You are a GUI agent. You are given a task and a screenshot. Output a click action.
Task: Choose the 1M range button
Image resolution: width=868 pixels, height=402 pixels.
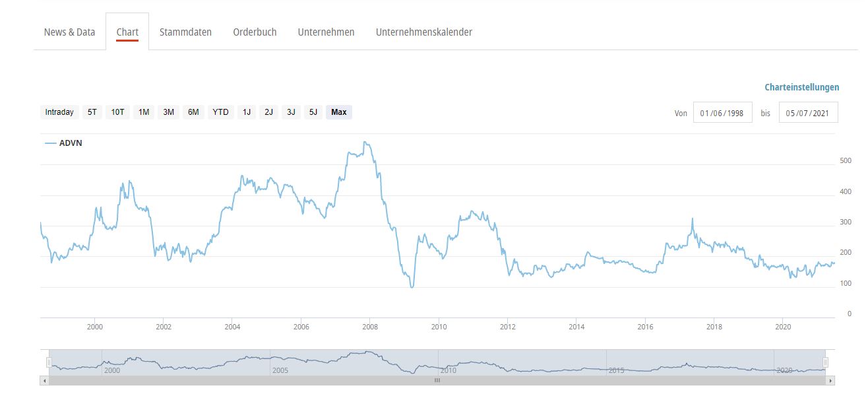click(x=144, y=112)
